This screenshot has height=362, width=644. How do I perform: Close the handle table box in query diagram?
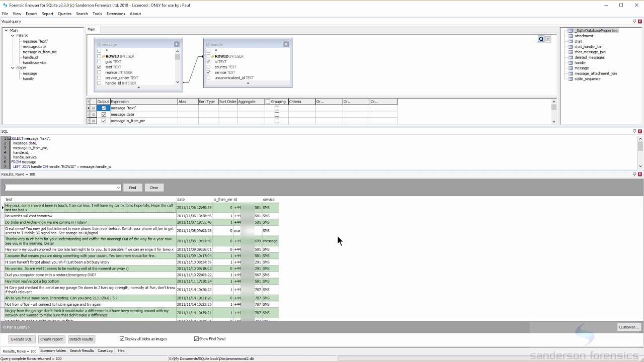coord(286,44)
